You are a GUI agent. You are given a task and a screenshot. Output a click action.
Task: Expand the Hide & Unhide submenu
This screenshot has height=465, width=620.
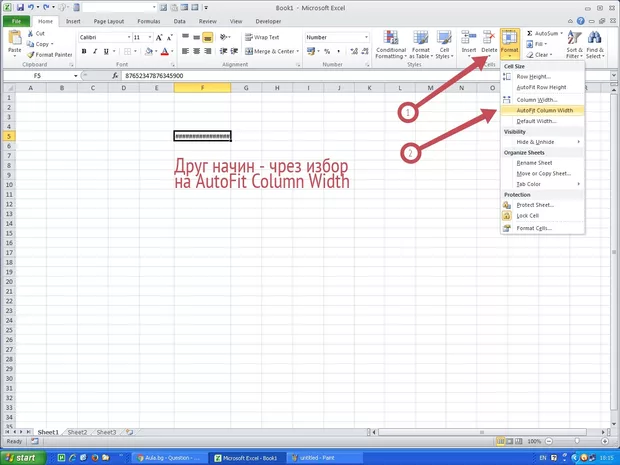click(x=540, y=142)
